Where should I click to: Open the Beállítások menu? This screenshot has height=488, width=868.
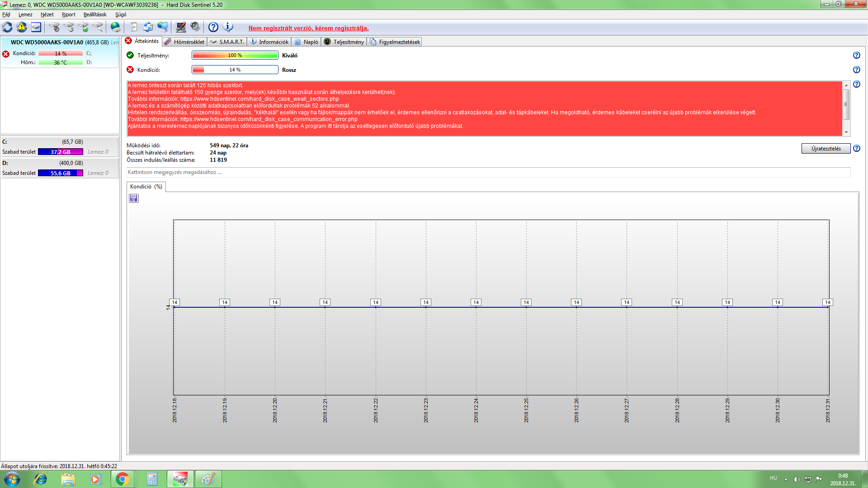coord(95,14)
